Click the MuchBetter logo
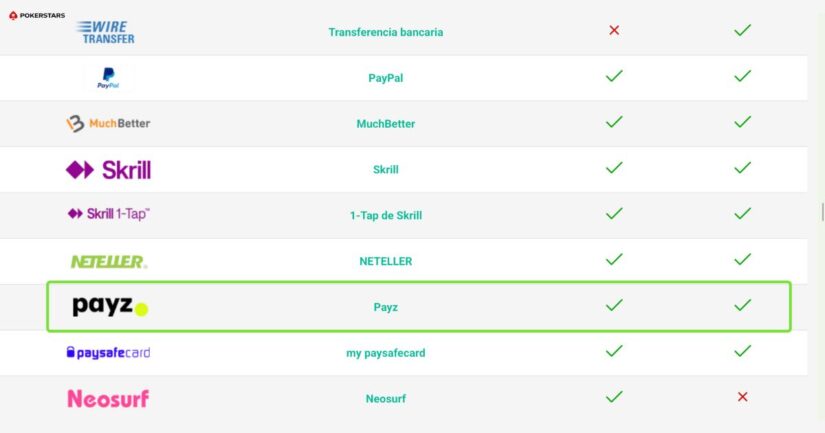This screenshot has height=433, width=825. [x=108, y=124]
